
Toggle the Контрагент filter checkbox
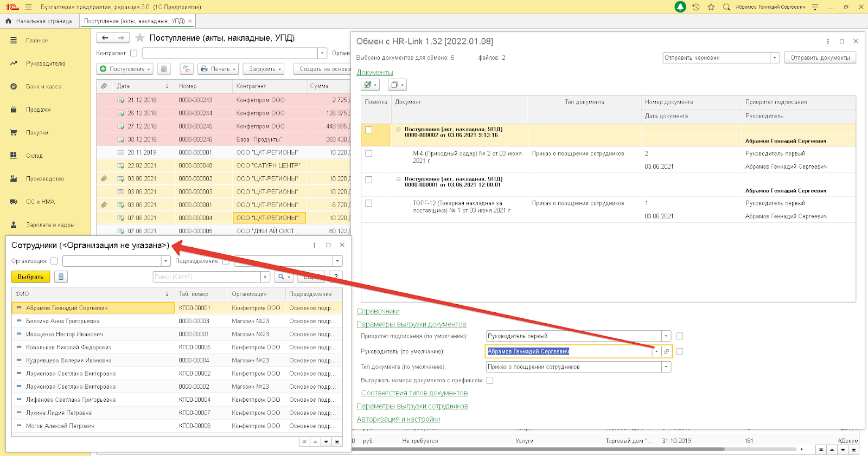133,53
